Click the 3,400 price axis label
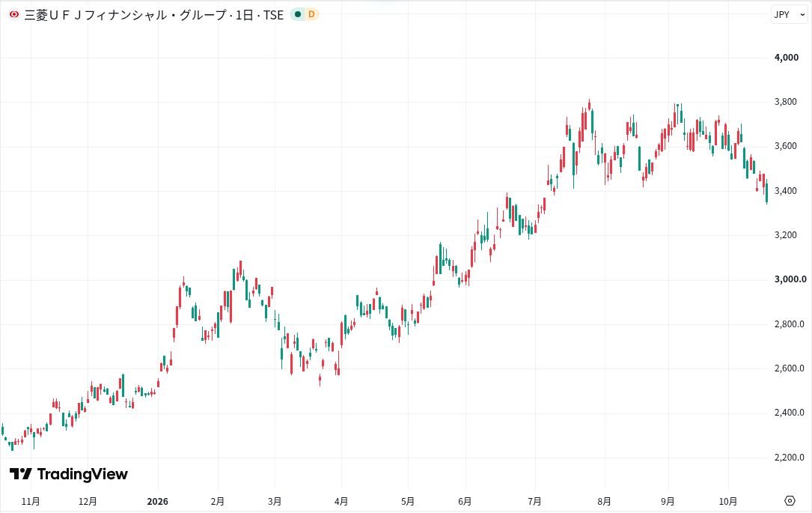Screen dimensions: 812x513 [x=785, y=191]
